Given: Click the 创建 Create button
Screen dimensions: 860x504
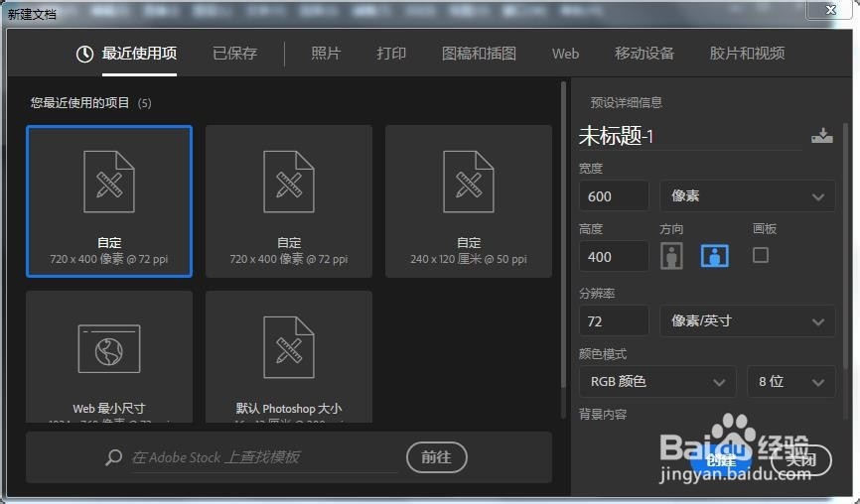Looking at the screenshot, I should [721, 460].
